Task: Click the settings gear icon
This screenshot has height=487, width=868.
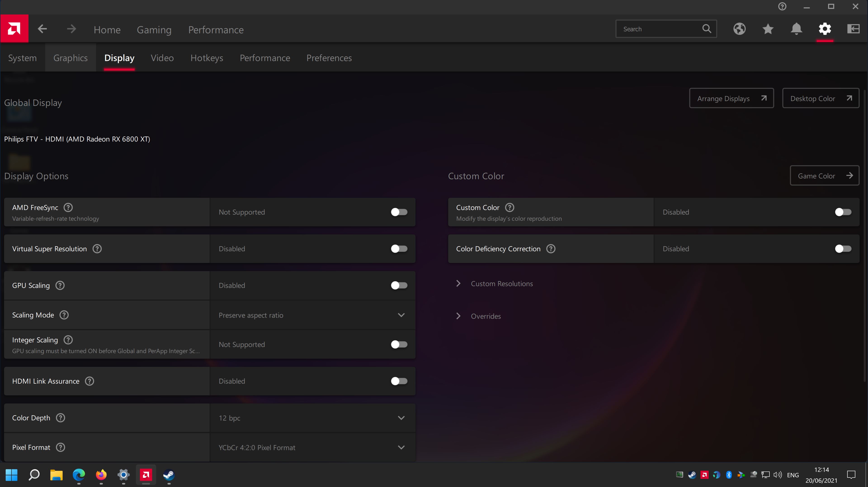Action: pyautogui.click(x=825, y=29)
